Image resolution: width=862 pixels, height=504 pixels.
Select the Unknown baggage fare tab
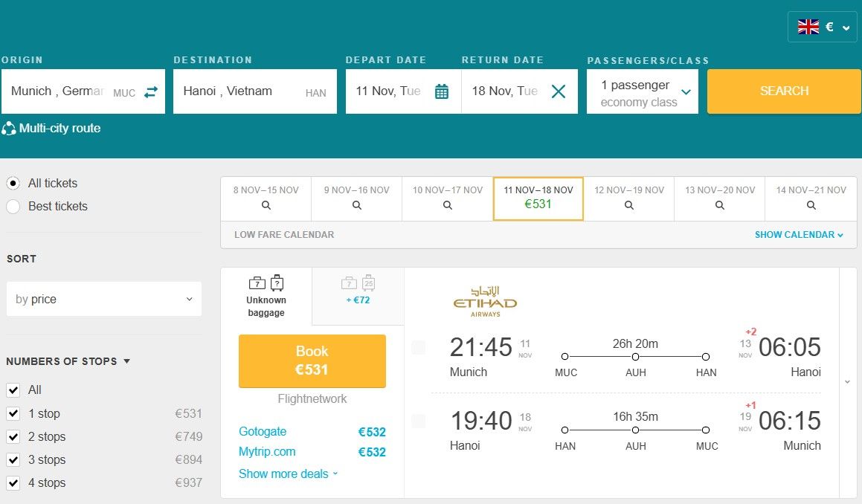click(266, 297)
